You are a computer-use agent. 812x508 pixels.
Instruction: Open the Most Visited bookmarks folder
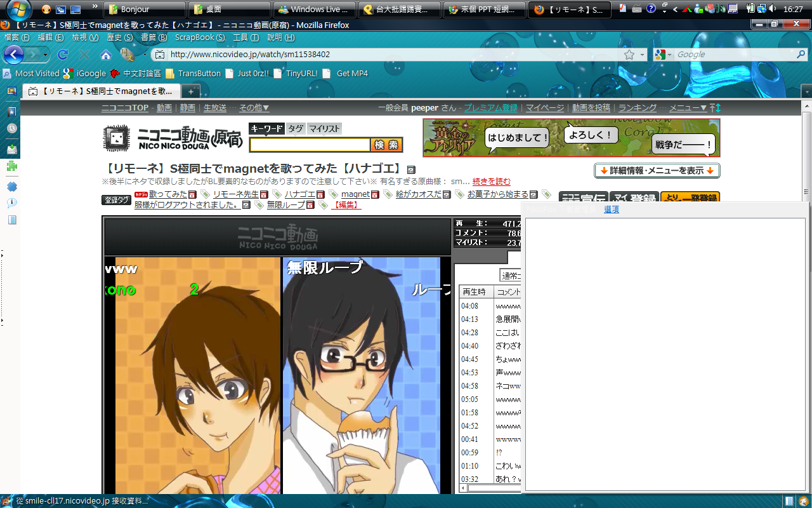pos(31,74)
